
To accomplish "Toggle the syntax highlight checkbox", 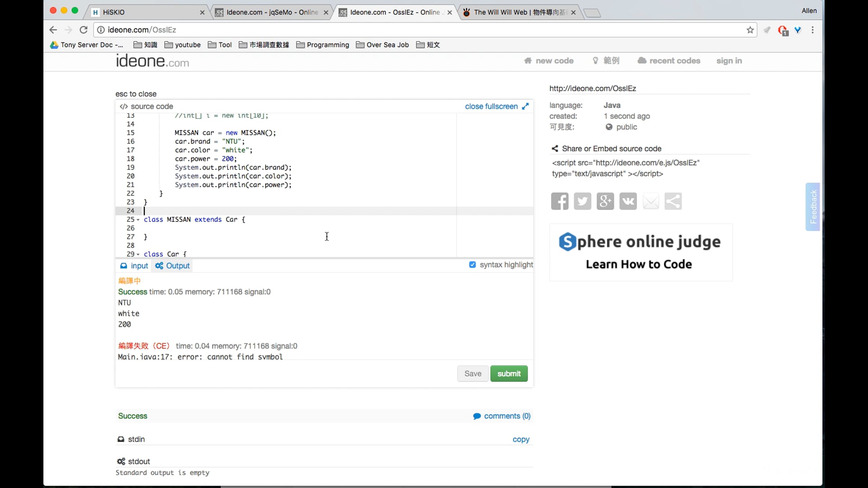I will click(472, 265).
